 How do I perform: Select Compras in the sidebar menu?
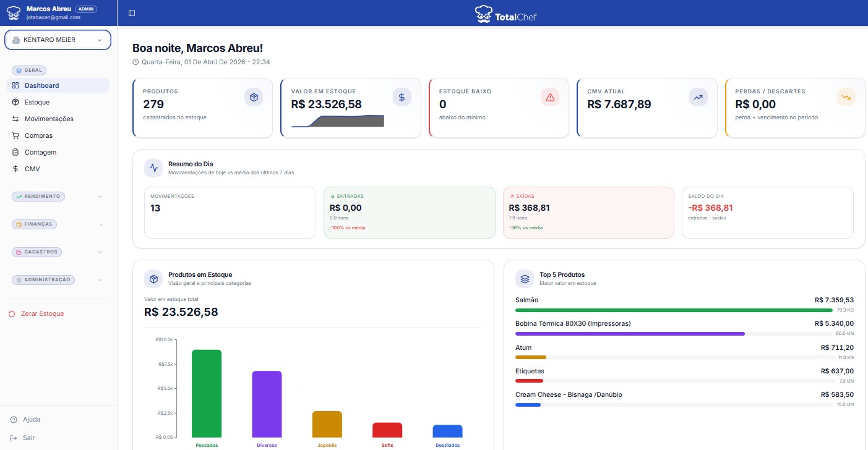tap(38, 135)
